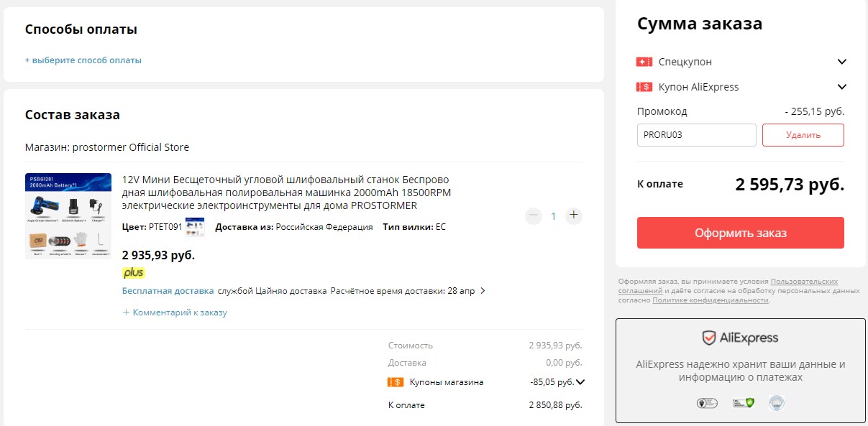This screenshot has height=426, width=868.
Task: Click the Купон AliExpress red icon
Action: (644, 87)
